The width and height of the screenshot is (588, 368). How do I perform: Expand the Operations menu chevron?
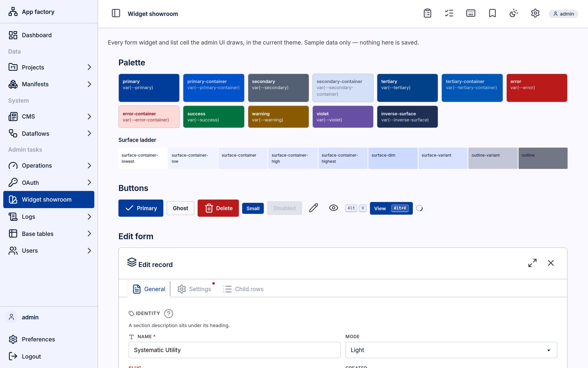point(89,166)
